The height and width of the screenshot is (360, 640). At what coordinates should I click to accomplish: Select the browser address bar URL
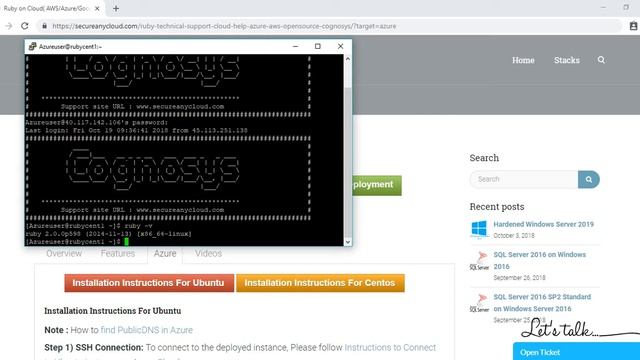point(224,26)
